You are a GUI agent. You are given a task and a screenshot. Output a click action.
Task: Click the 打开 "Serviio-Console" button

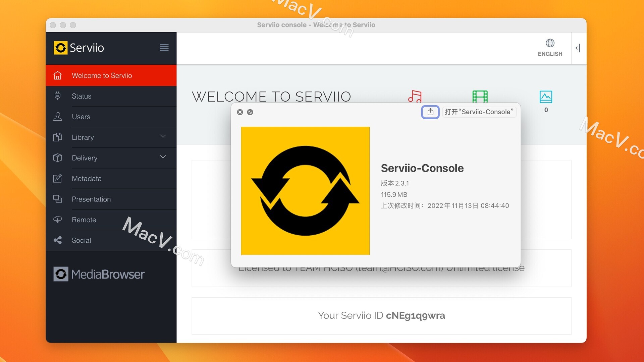tap(479, 112)
